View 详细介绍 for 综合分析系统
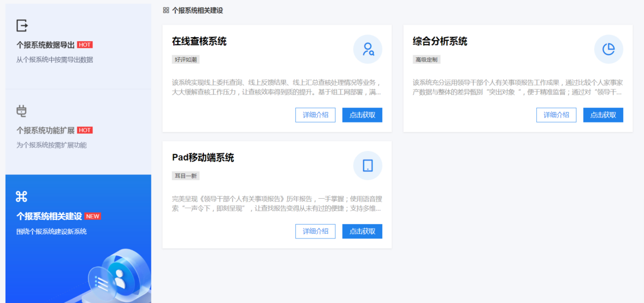Screen dimensions: 644x303 pos(556,115)
